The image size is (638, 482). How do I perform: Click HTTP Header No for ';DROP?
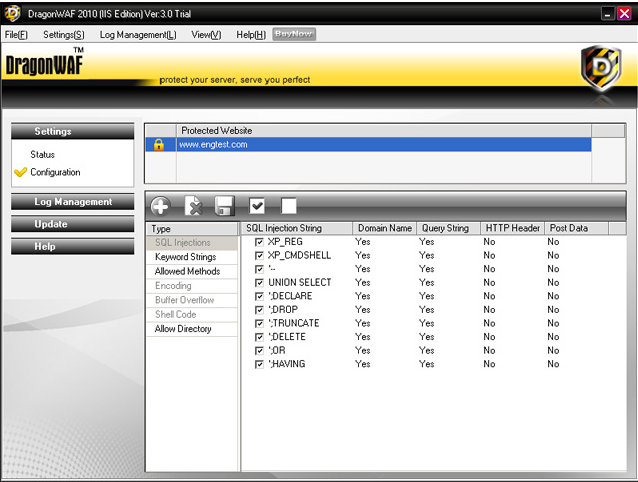tap(489, 310)
